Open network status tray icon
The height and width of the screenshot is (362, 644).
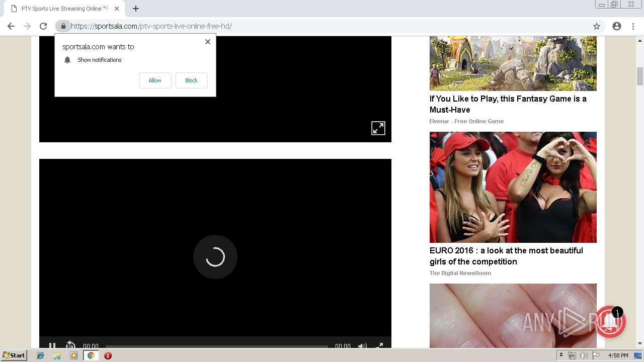tap(572, 355)
